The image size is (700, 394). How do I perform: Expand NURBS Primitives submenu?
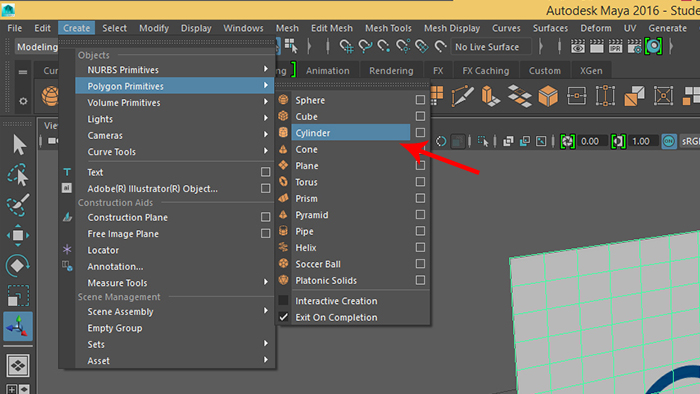point(174,70)
